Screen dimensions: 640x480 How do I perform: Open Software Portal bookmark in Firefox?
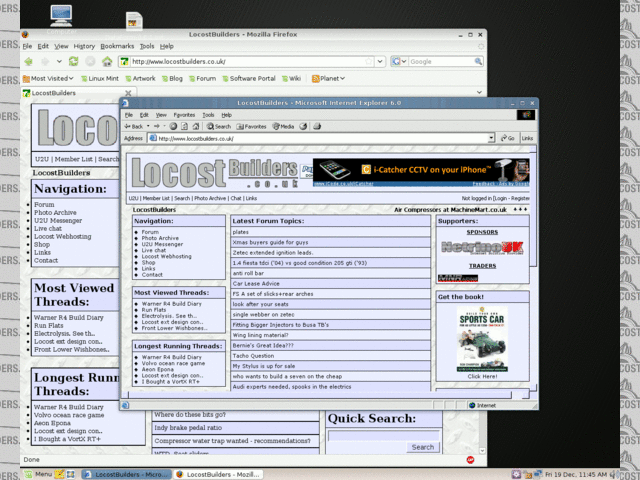click(x=249, y=78)
